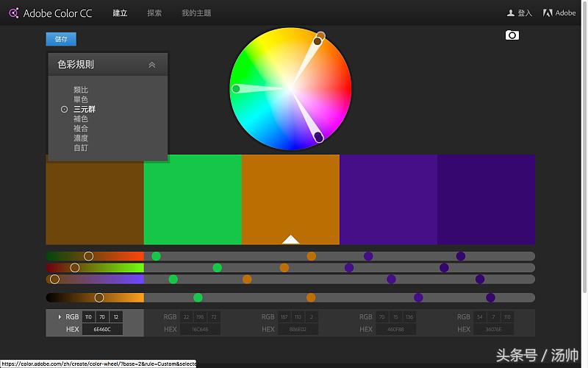Click the red value field showing 110
The image size is (588, 368).
pos(88,317)
